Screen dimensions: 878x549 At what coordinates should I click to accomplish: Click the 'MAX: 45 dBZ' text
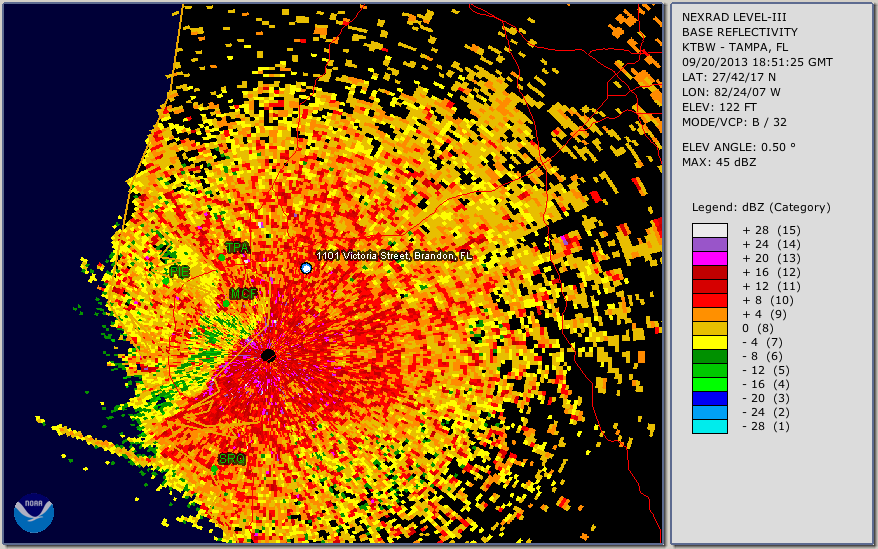click(x=719, y=162)
